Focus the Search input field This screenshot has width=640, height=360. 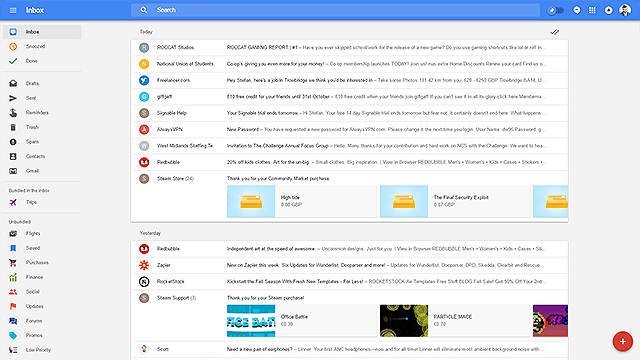(x=335, y=10)
